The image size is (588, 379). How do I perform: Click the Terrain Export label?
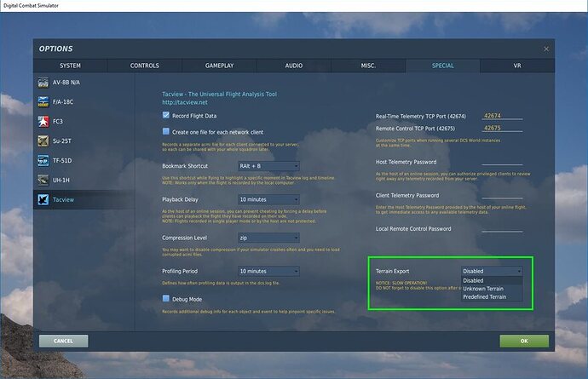click(x=392, y=271)
